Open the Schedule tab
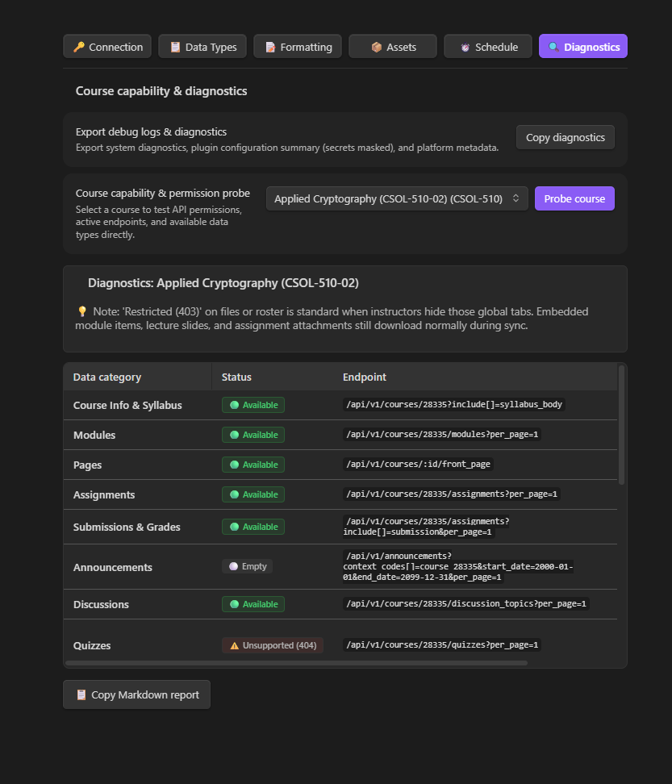 point(487,47)
